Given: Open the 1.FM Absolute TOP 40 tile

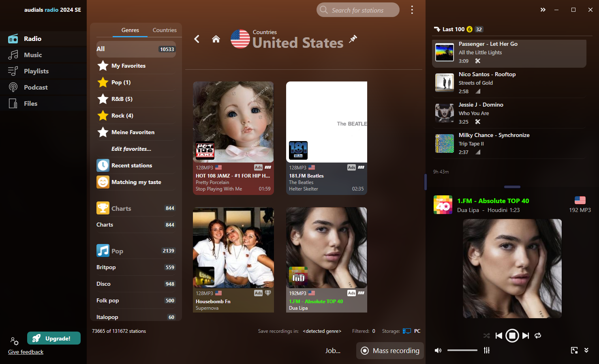Looking at the screenshot, I should [327, 260].
